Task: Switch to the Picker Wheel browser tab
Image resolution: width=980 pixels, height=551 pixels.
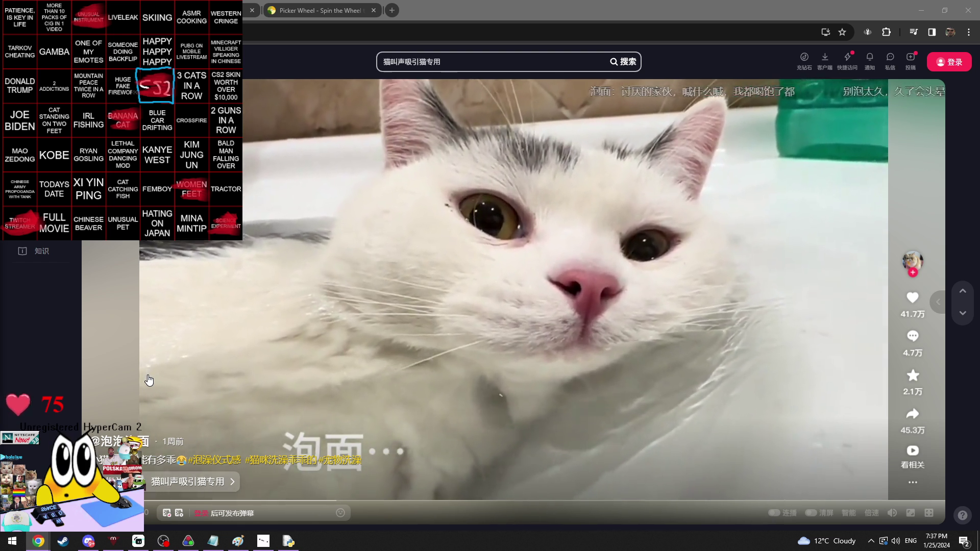Action: click(316, 10)
